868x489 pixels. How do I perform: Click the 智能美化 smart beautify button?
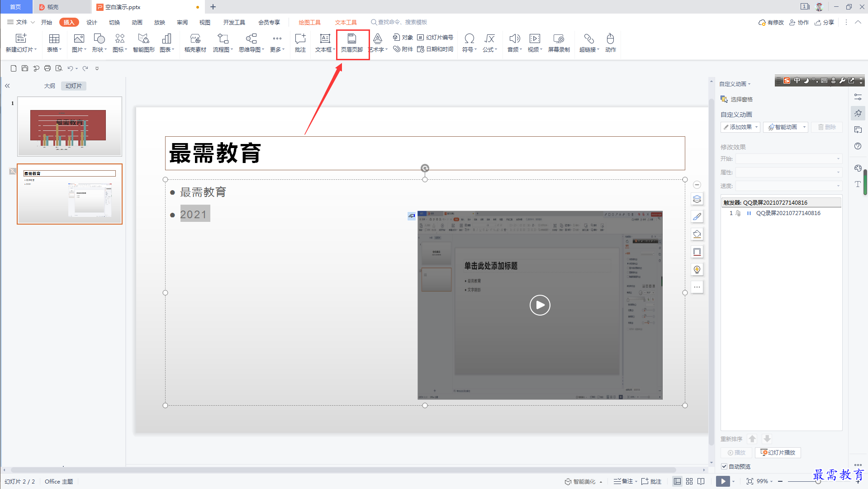click(581, 481)
